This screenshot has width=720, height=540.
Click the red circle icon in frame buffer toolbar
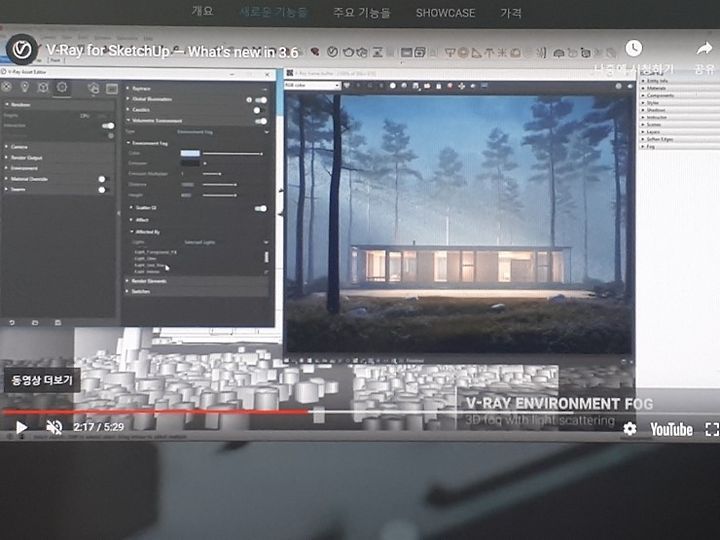pyautogui.click(x=450, y=86)
